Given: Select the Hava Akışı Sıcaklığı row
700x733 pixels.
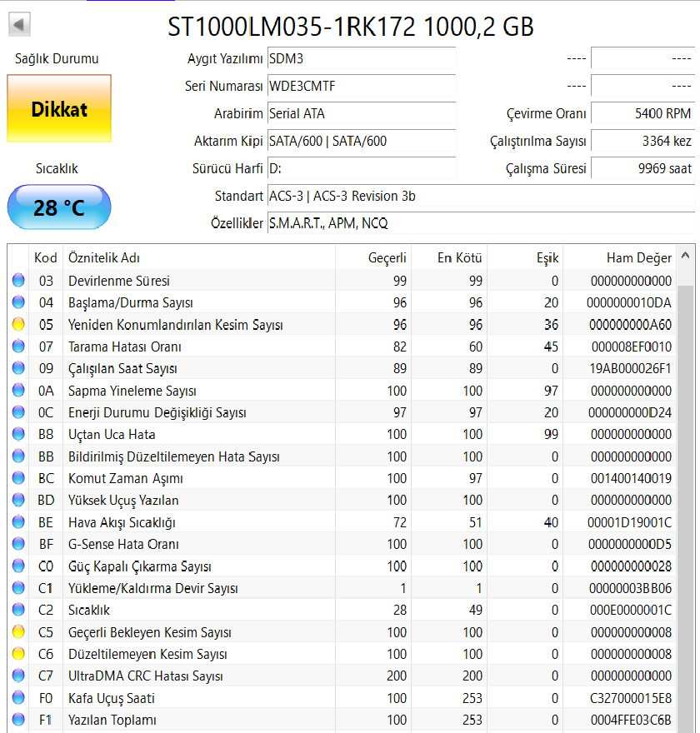Looking at the screenshot, I should 342,522.
